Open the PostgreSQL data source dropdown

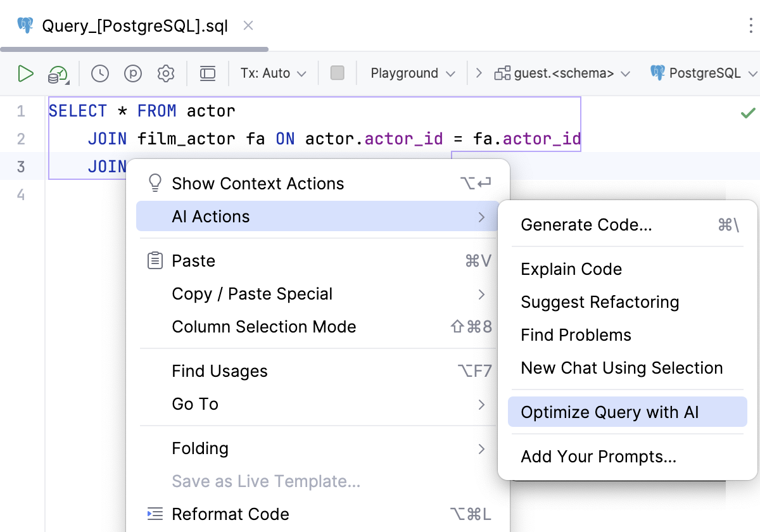point(704,73)
